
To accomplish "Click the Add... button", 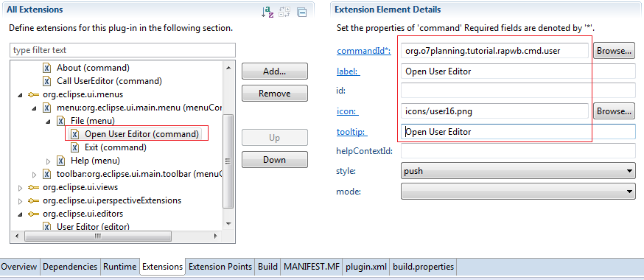I will [x=274, y=71].
